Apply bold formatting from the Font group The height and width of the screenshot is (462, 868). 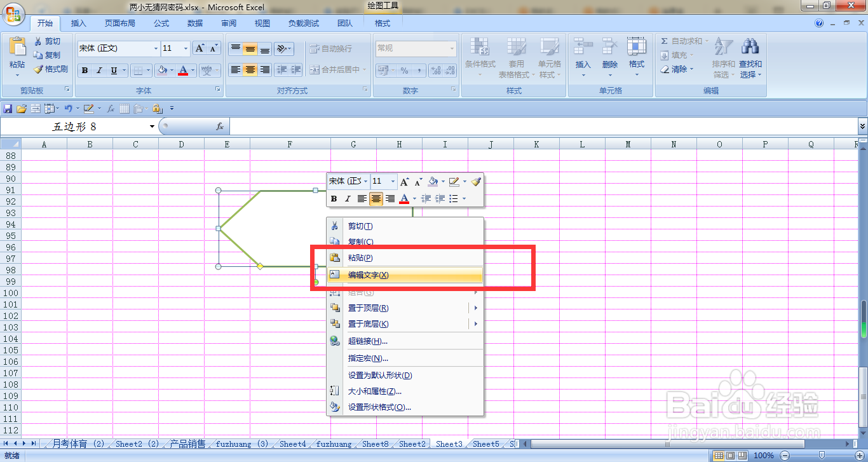click(x=85, y=70)
